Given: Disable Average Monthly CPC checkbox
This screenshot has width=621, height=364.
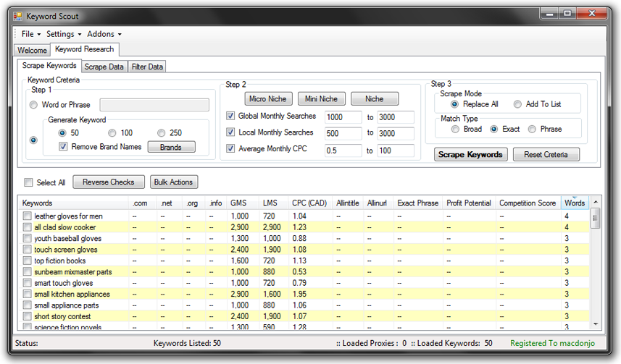Looking at the screenshot, I should (230, 149).
